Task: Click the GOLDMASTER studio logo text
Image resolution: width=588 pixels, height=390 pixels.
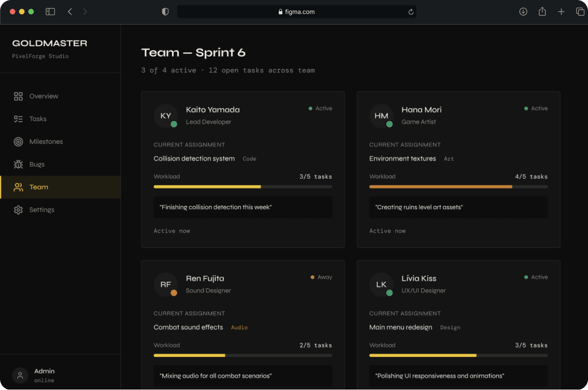Action: click(x=50, y=43)
